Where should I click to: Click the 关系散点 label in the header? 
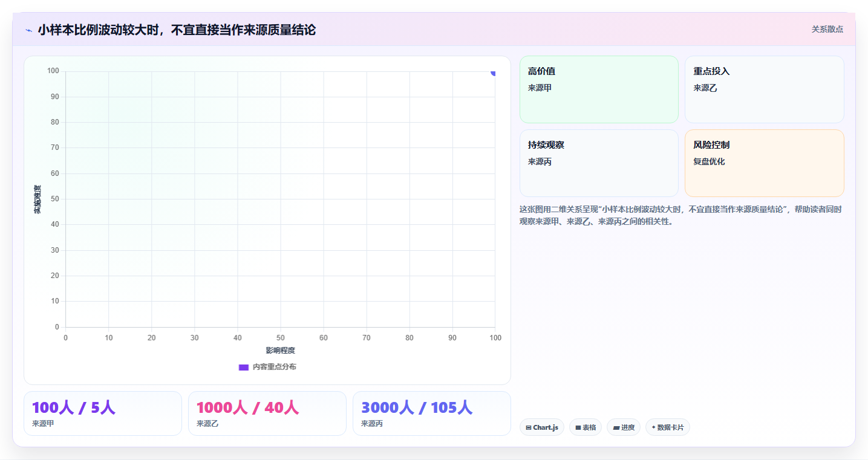(x=827, y=29)
